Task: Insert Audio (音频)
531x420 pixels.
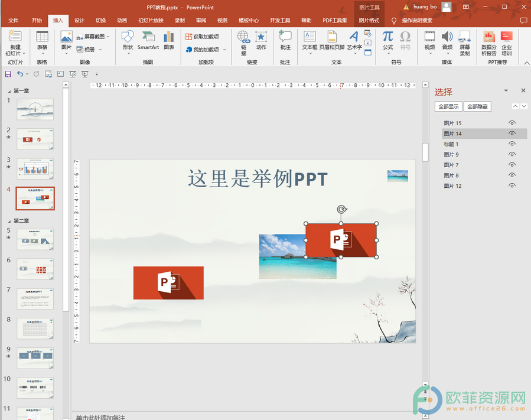Action: (x=447, y=43)
